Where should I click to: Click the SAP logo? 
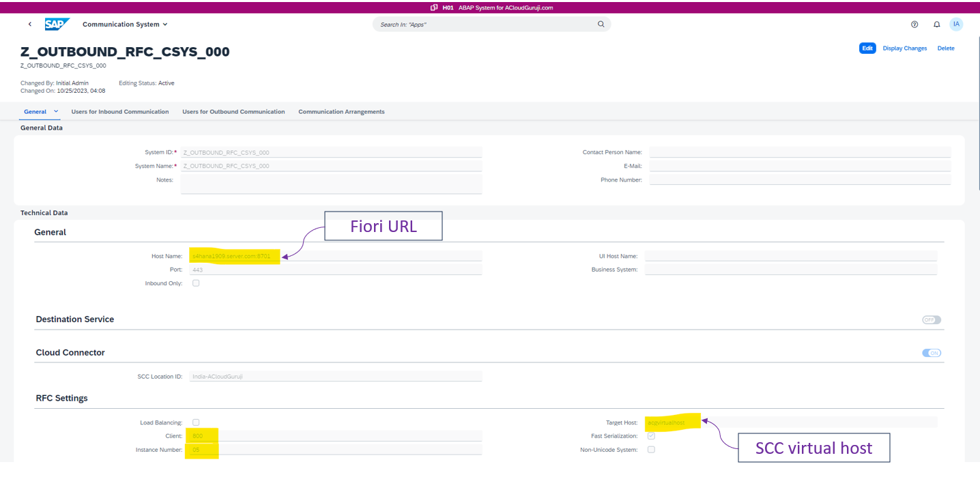click(57, 25)
